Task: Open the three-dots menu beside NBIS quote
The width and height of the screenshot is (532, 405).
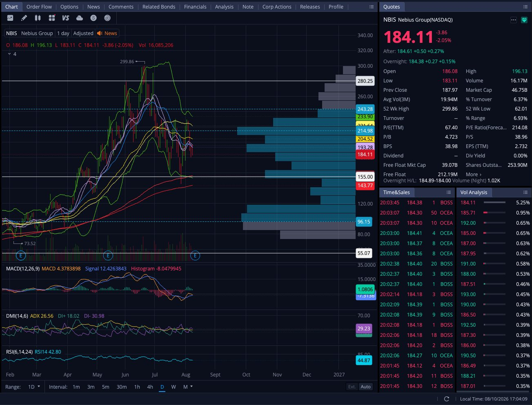Action: 514,20
